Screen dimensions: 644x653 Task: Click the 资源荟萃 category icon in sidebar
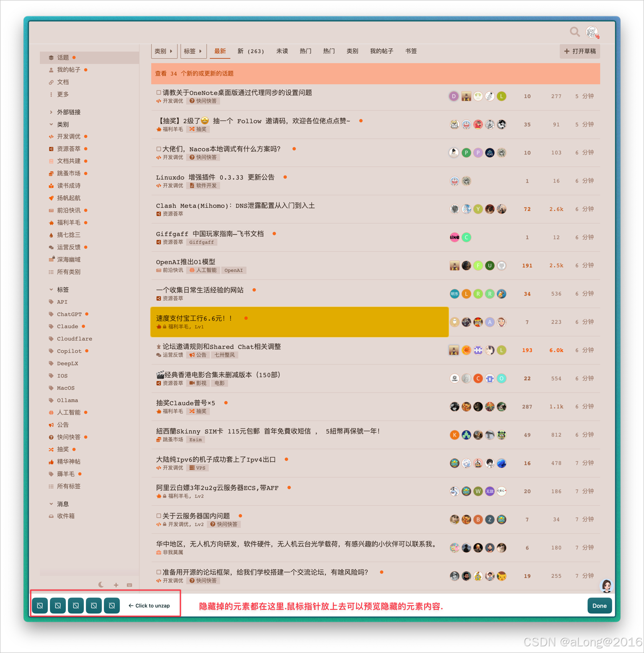click(x=51, y=149)
